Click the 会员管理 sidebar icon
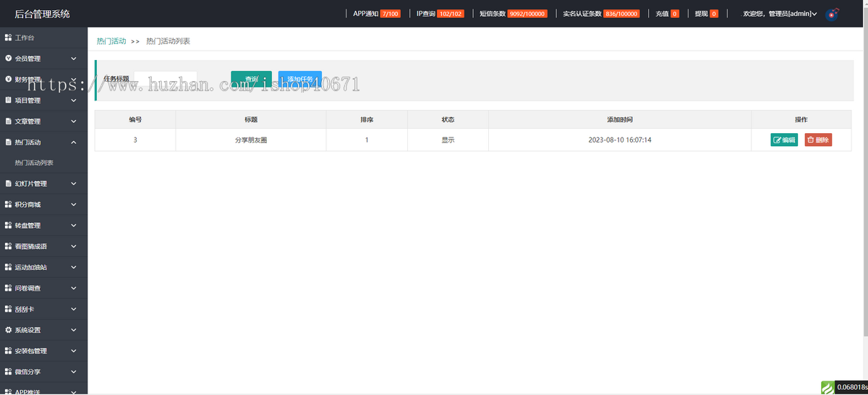Image resolution: width=868 pixels, height=395 pixels. click(x=8, y=59)
